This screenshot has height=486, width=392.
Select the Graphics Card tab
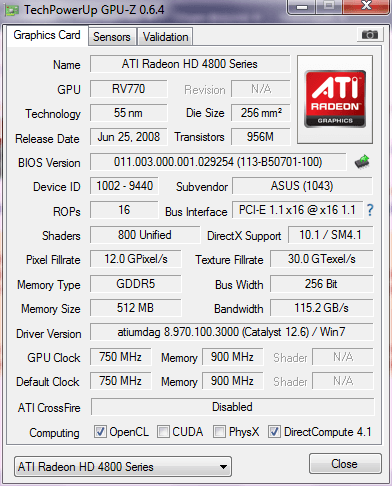click(x=47, y=35)
